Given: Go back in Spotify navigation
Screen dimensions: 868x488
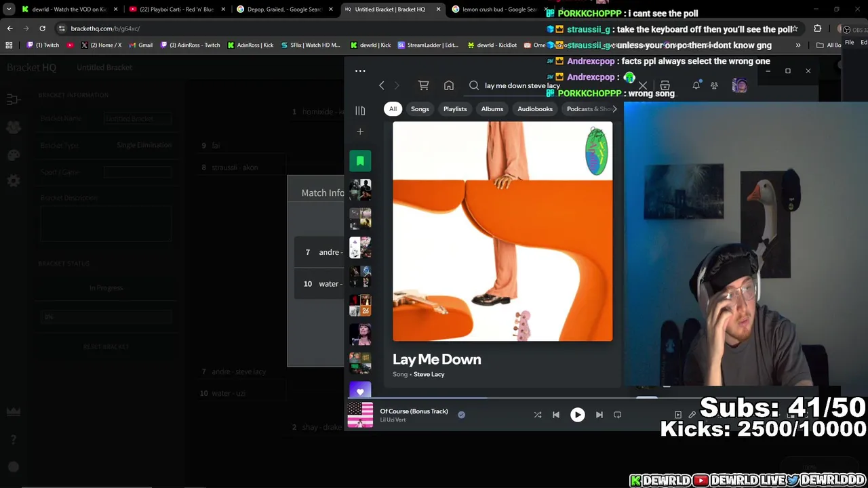Looking at the screenshot, I should (x=382, y=85).
